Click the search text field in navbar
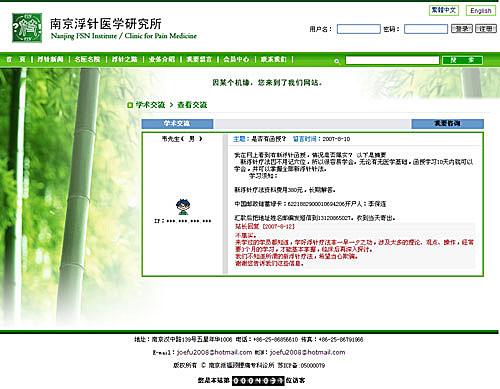The image size is (500, 389). pyautogui.click(x=392, y=60)
